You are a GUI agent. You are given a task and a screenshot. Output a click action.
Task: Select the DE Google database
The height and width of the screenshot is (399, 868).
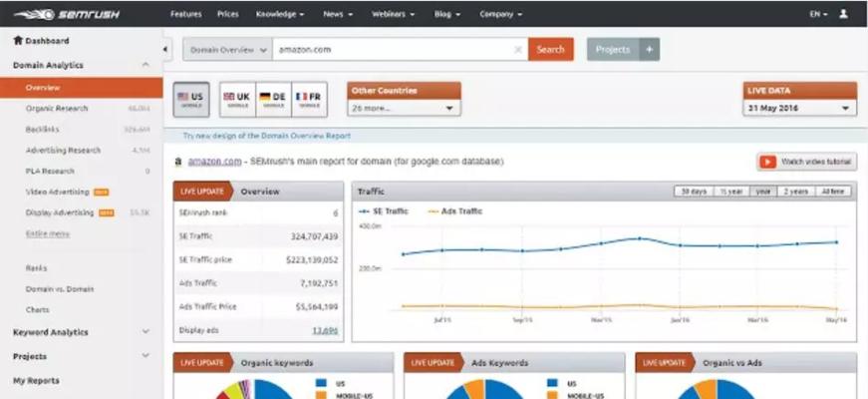[x=273, y=100]
